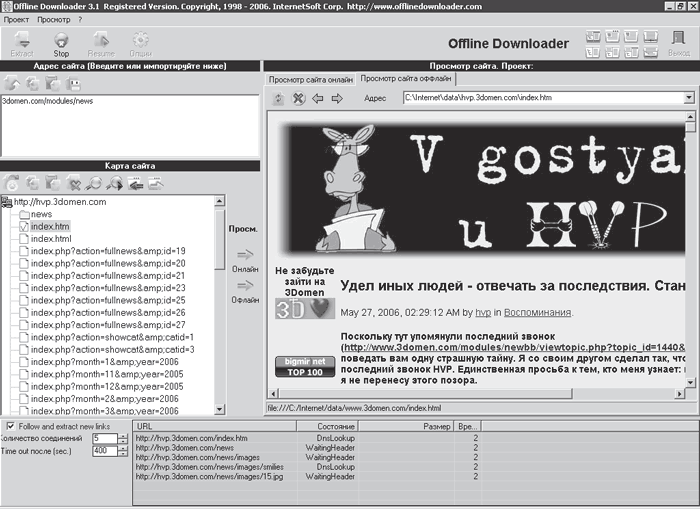The height and width of the screenshot is (509, 700).
Task: Open the Проект menu
Action: (16, 19)
